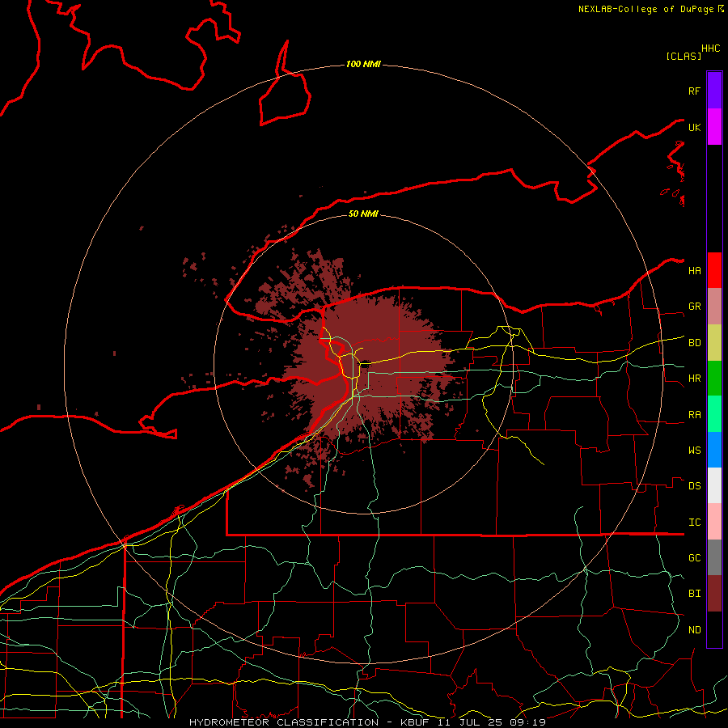This screenshot has width=728, height=728.
Task: Click the '100 NMI' range ring label
Action: [363, 64]
